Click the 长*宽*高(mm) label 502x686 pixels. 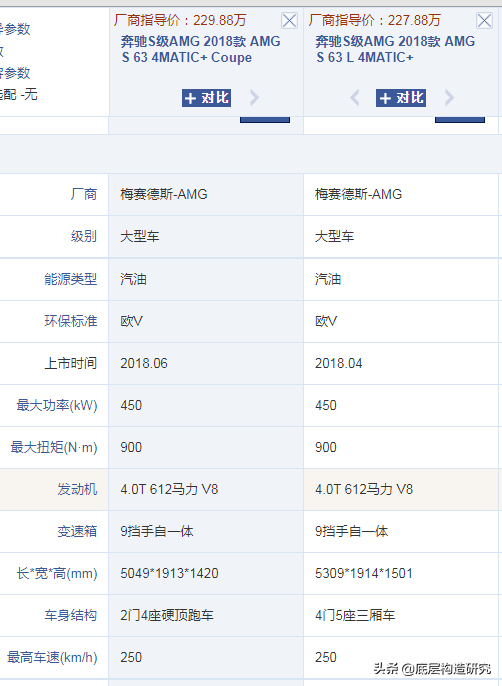(x=57, y=573)
